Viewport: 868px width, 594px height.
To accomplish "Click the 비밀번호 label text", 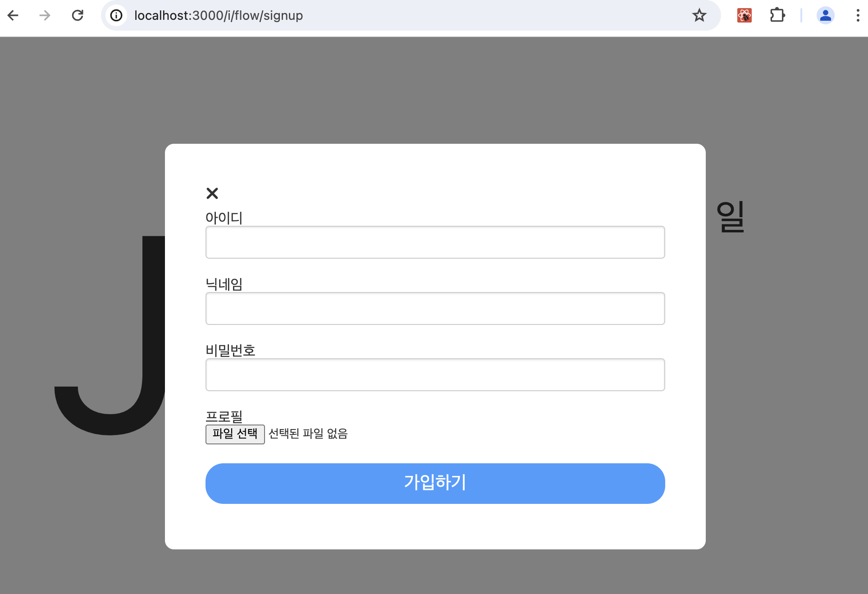I will pyautogui.click(x=230, y=350).
